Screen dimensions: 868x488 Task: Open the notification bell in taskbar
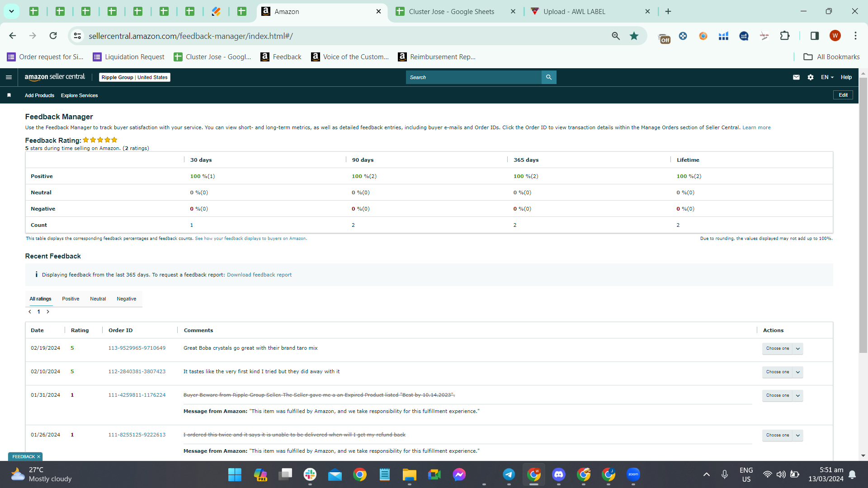point(852,474)
